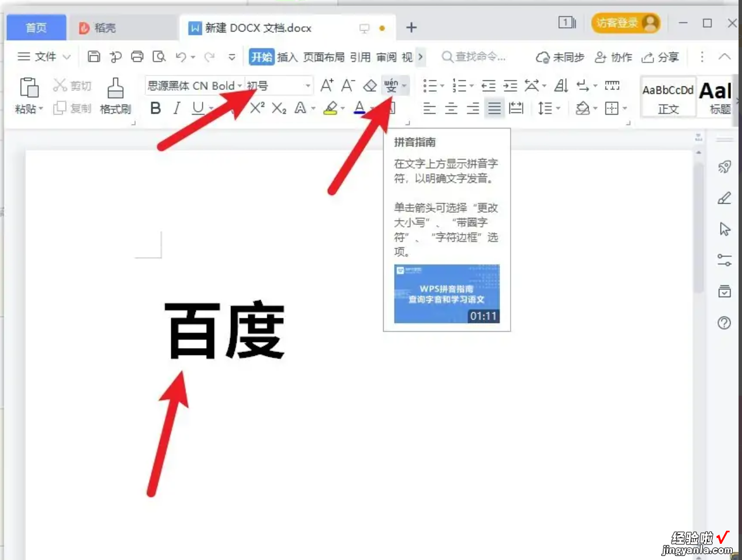Click the pen icon in right sidebar
Image resolution: width=742 pixels, height=560 pixels.
tap(724, 198)
